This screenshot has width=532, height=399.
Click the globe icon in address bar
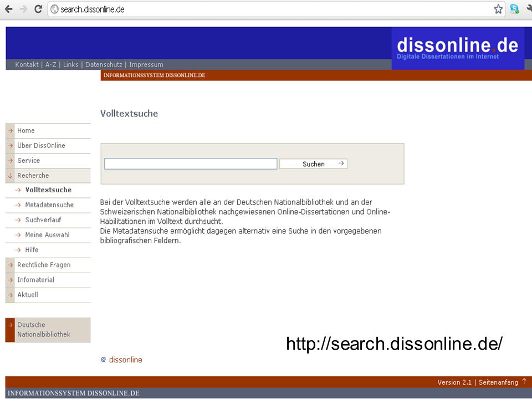click(54, 9)
